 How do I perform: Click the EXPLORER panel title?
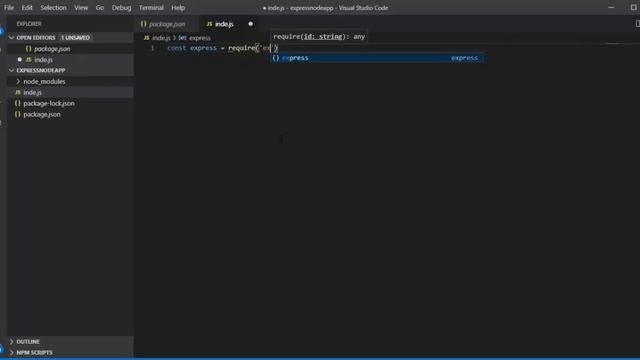(x=29, y=24)
